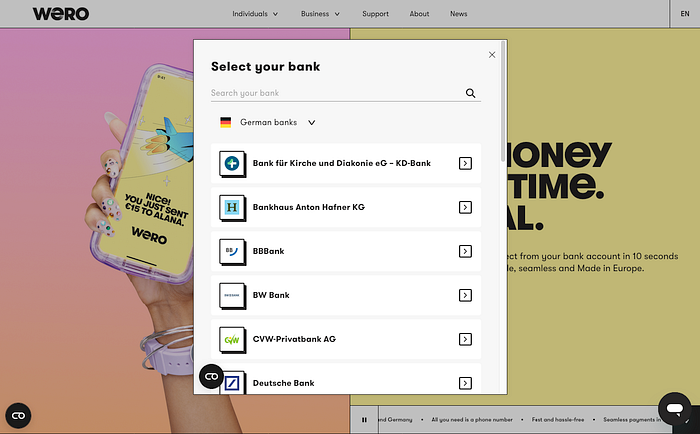Click the bank list dialog scrollbar
Viewport: 700px width, 434px height.
click(503, 101)
